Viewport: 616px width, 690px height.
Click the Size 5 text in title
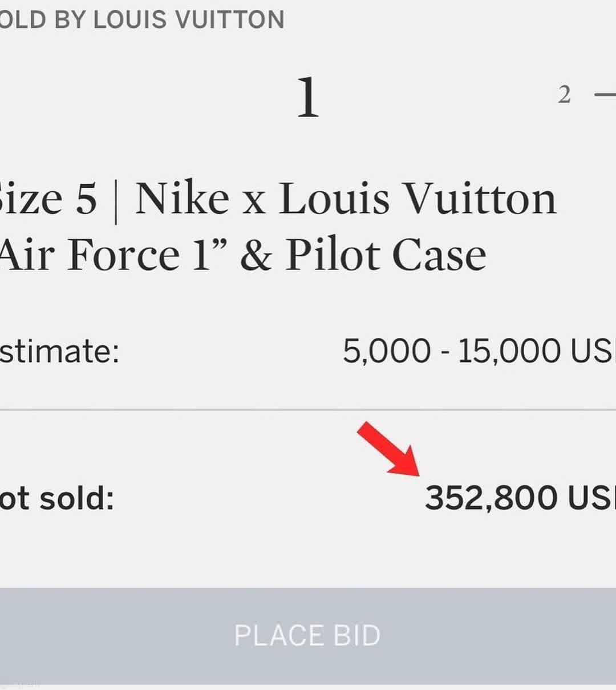click(48, 199)
